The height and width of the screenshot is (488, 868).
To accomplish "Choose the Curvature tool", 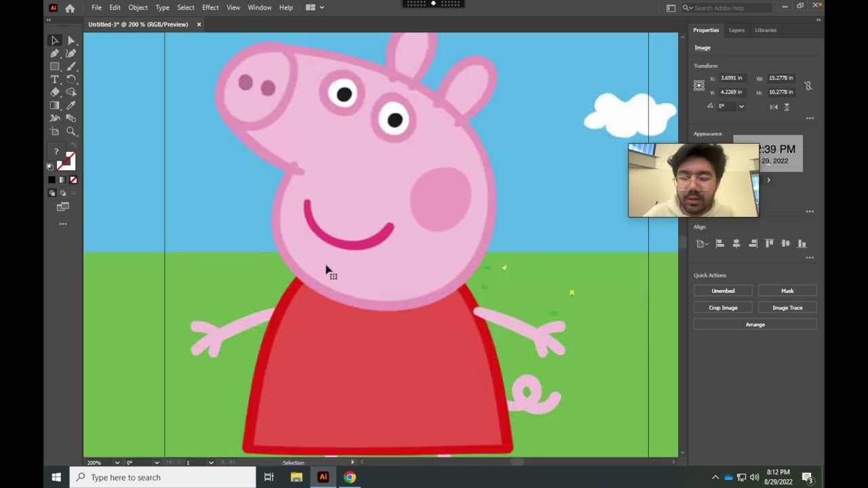I will [71, 54].
